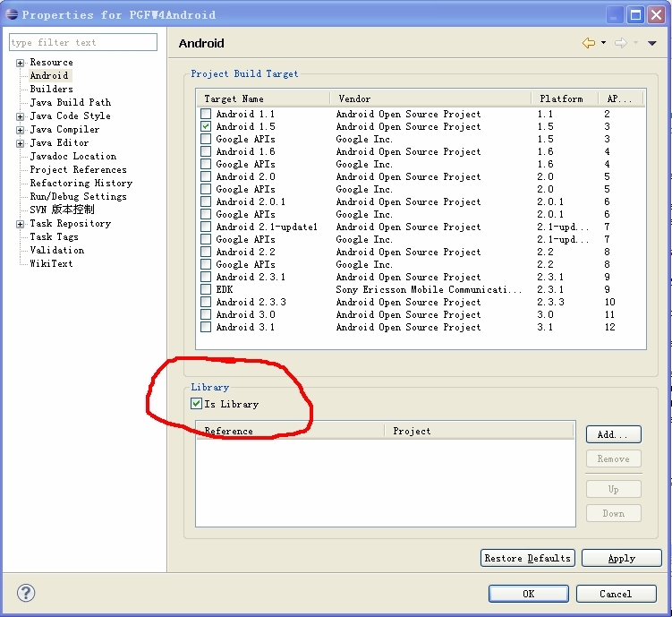Screen dimensions: 672x617
Task: Open back history dropdown arrow
Action: click(x=603, y=43)
